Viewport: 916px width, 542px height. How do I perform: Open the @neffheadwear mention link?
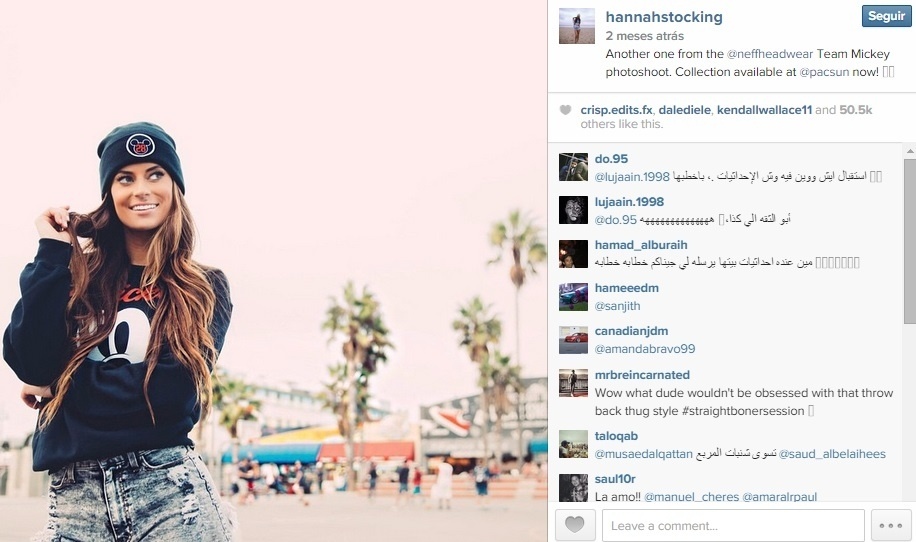click(x=769, y=54)
